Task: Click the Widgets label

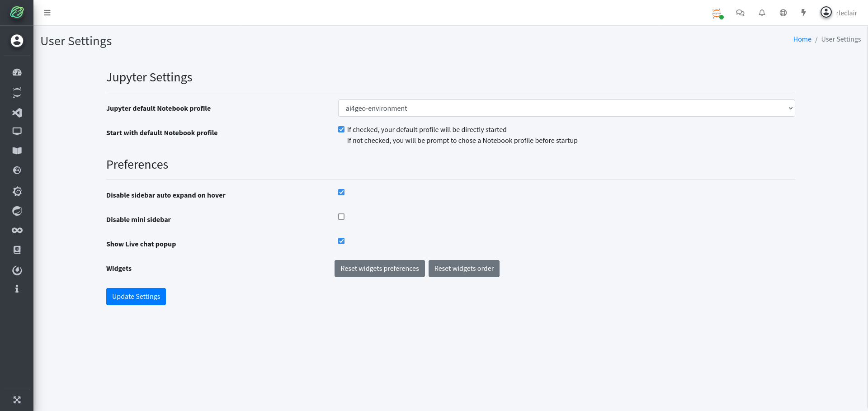Action: [119, 269]
